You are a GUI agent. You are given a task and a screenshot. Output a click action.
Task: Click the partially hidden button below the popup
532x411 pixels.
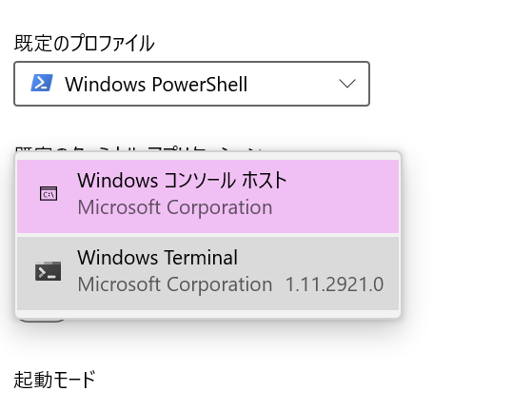(x=43, y=320)
